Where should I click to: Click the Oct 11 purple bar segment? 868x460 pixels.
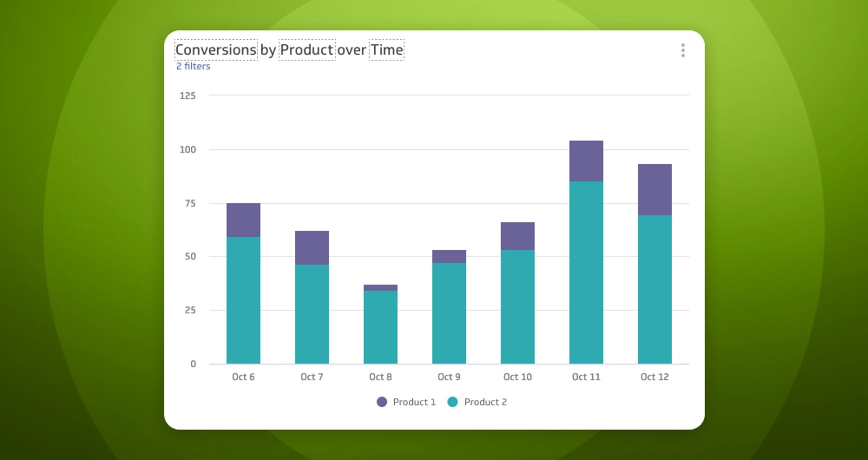[x=586, y=161]
